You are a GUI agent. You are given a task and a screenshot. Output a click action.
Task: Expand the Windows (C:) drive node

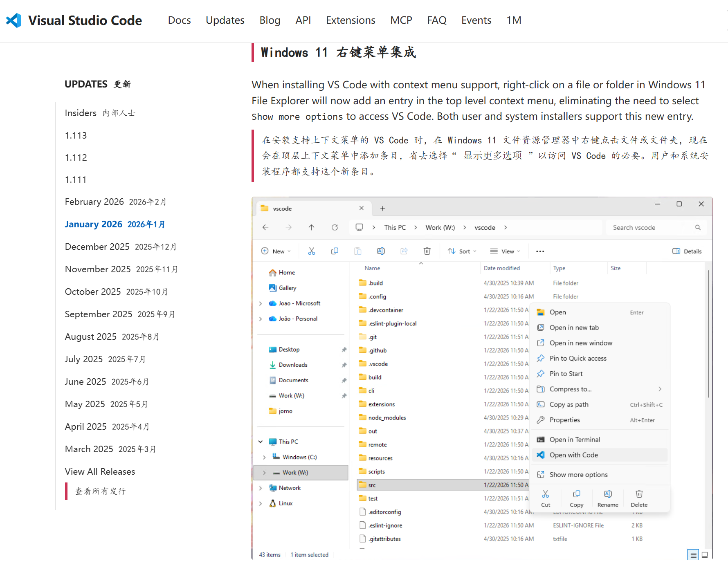(264, 457)
